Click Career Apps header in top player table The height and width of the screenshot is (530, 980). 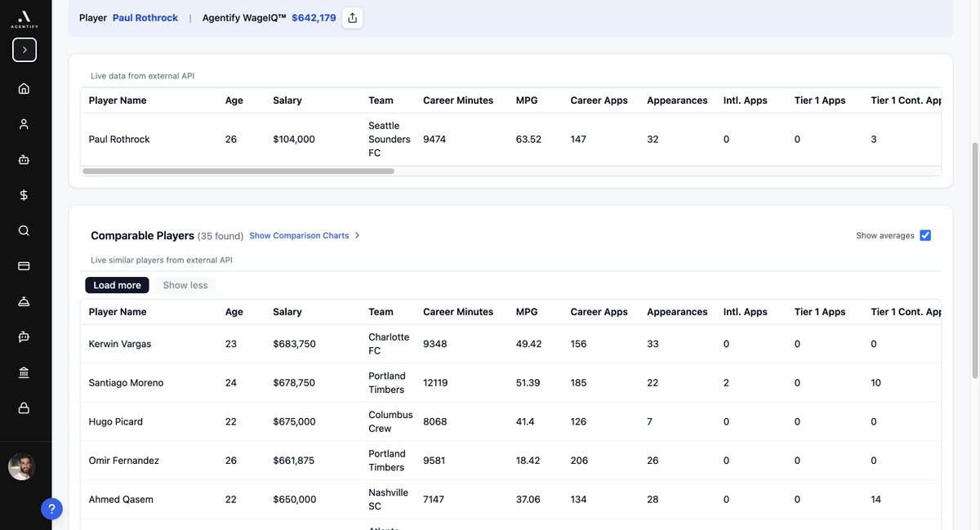599,100
